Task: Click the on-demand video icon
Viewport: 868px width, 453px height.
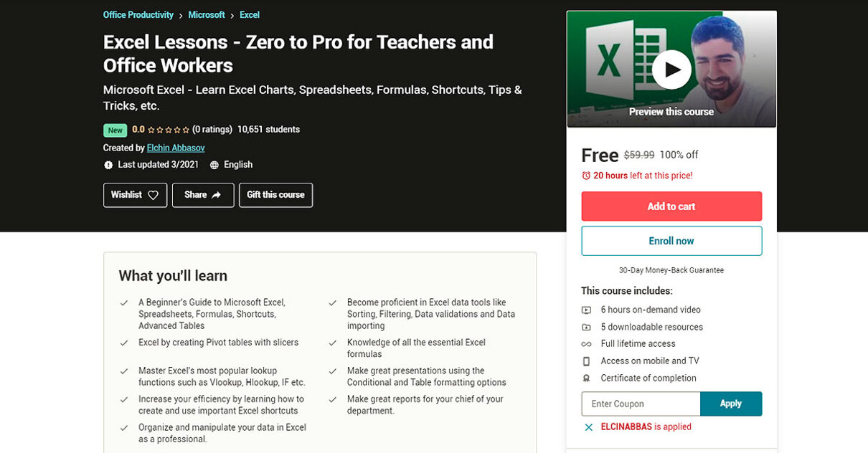Action: (586, 310)
